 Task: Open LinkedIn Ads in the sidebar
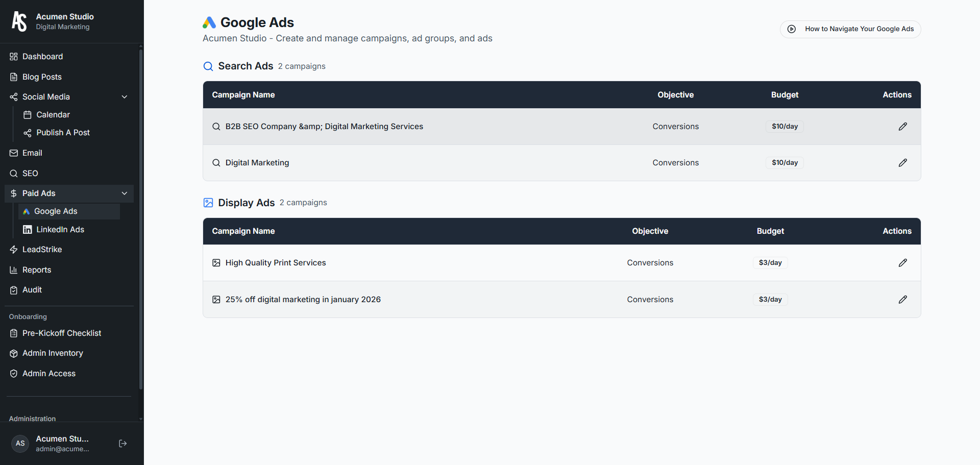[69, 230]
